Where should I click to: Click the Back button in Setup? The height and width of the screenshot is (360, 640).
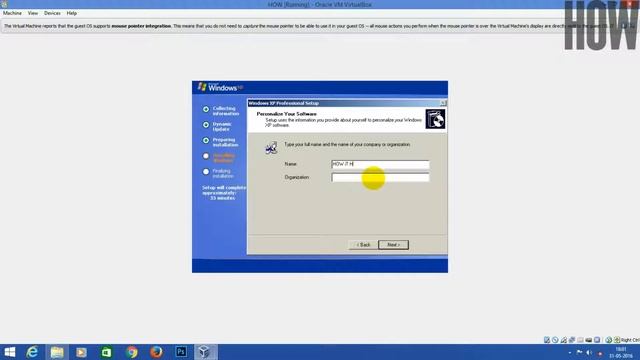click(363, 245)
